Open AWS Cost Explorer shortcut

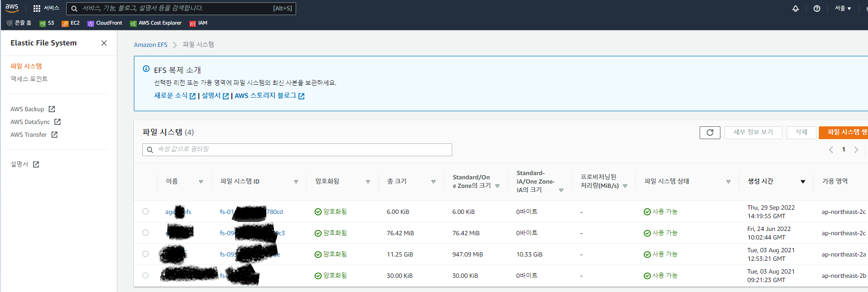click(x=156, y=23)
